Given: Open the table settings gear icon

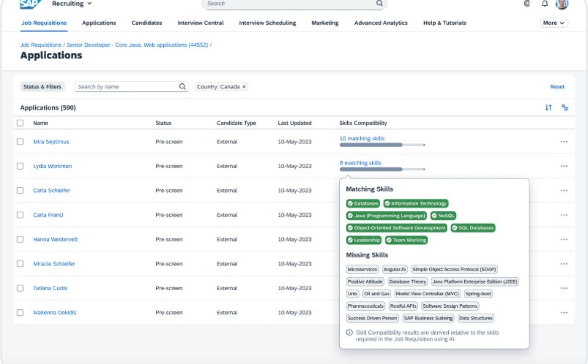Looking at the screenshot, I should (x=565, y=107).
